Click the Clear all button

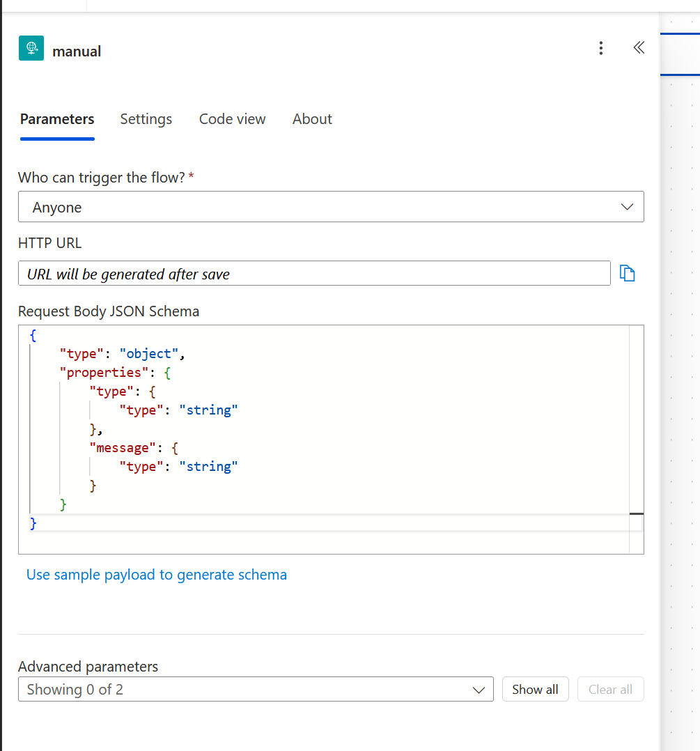click(x=610, y=690)
